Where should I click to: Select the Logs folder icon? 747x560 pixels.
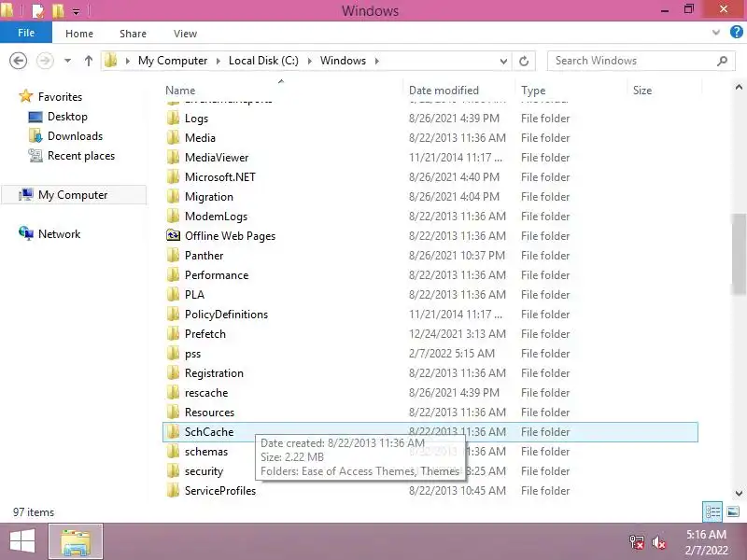pos(173,119)
